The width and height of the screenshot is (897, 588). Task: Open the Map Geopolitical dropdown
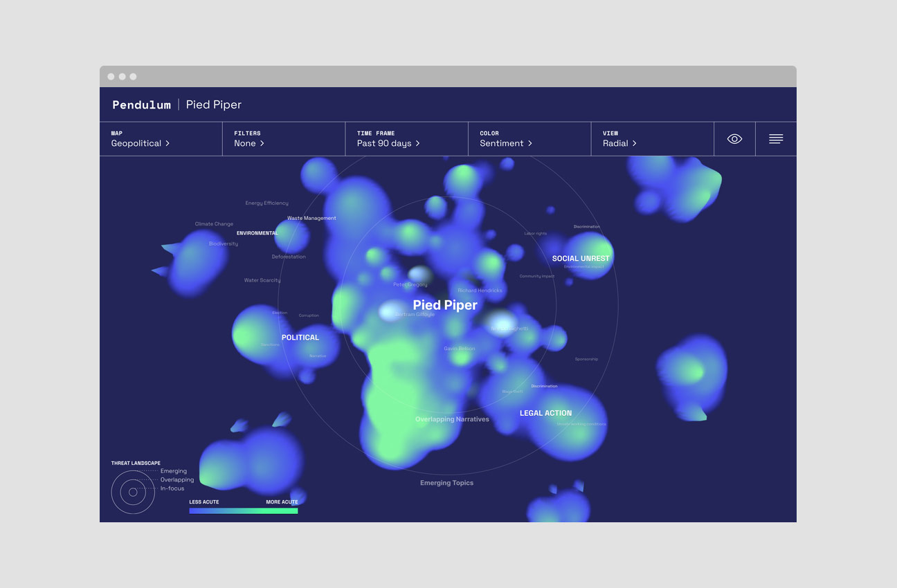pos(161,139)
